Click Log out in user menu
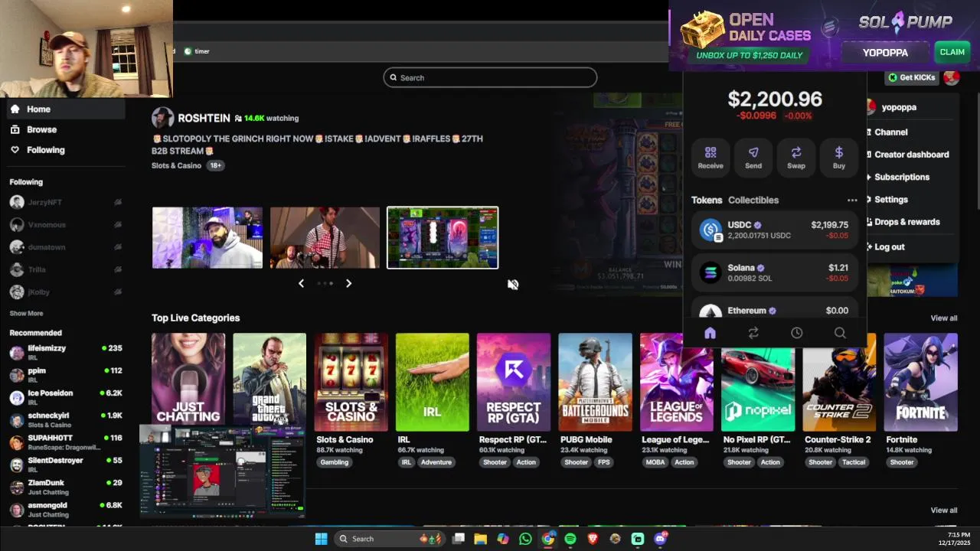 coord(889,247)
